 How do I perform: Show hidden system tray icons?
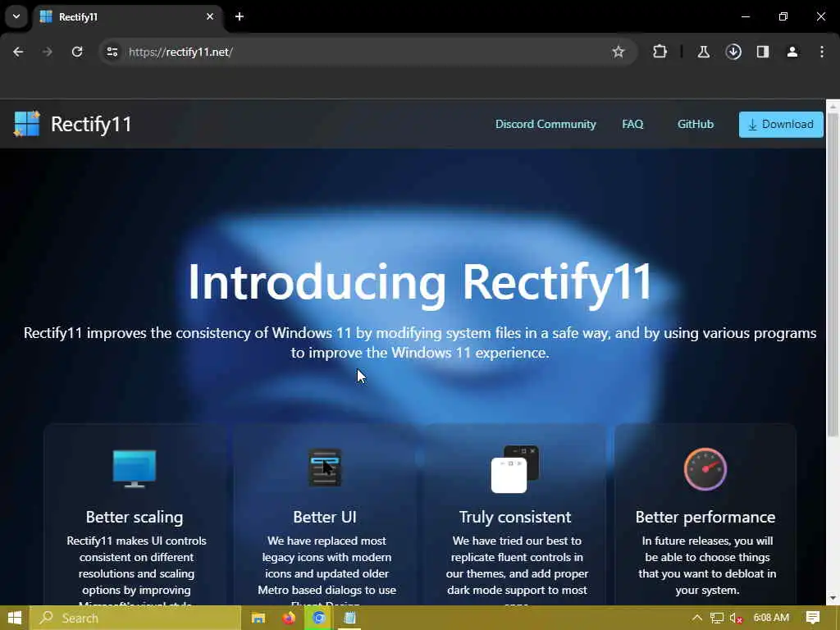pyautogui.click(x=697, y=618)
